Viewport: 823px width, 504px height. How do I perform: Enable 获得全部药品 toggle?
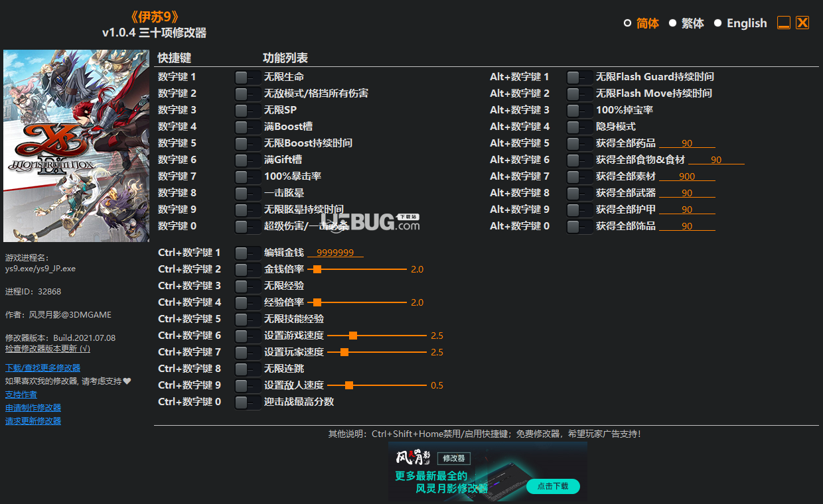(x=579, y=144)
